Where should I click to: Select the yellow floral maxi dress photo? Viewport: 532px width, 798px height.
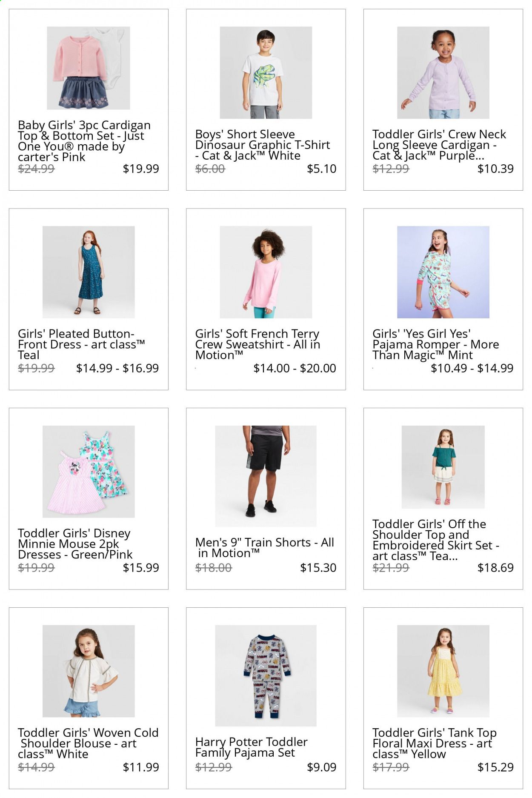click(x=443, y=671)
